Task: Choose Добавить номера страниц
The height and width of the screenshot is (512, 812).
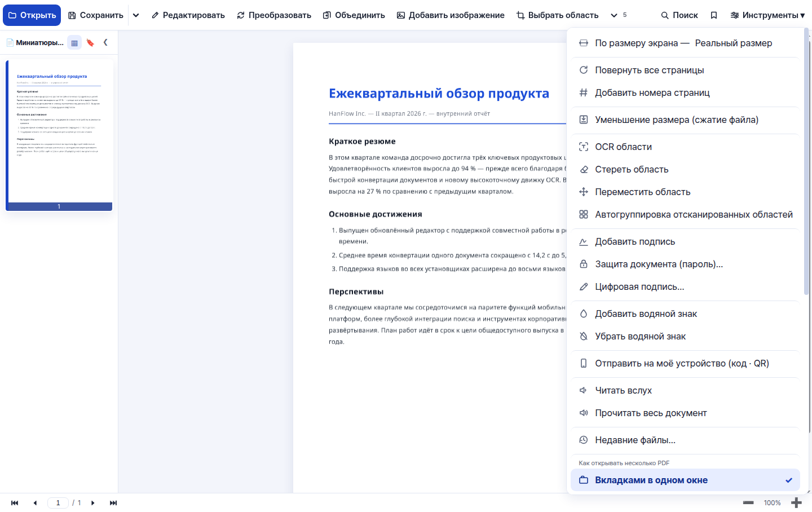Action: (685, 92)
